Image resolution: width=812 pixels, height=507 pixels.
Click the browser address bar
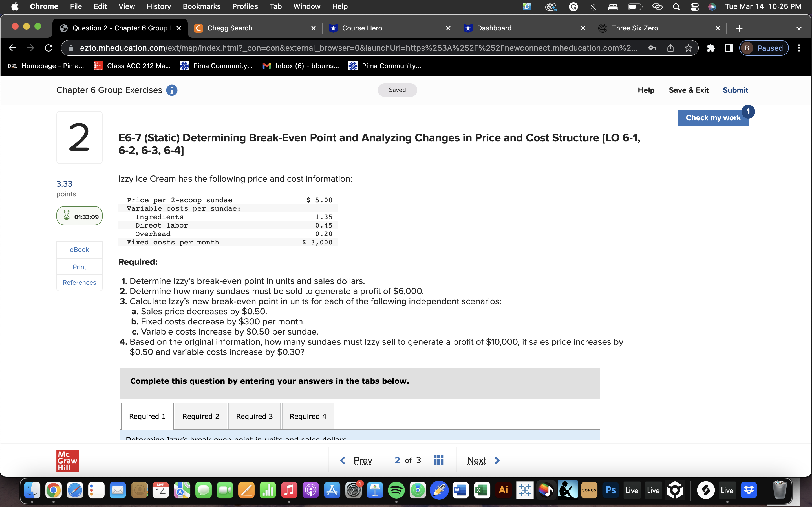point(336,48)
